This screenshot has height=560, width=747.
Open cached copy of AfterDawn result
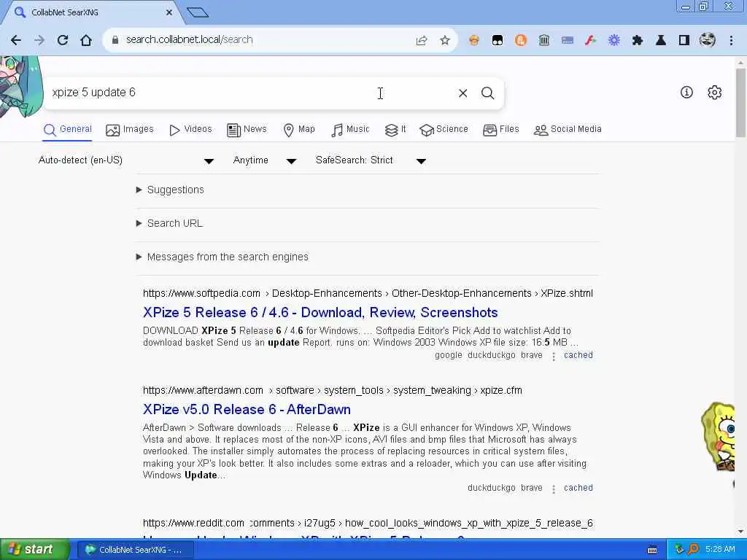point(578,488)
